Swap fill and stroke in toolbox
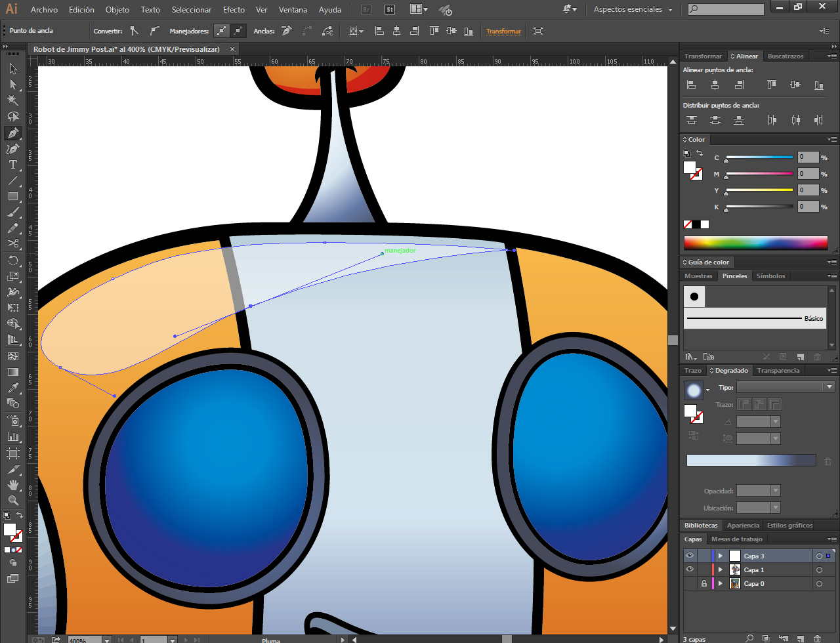The image size is (840, 643). tap(20, 516)
